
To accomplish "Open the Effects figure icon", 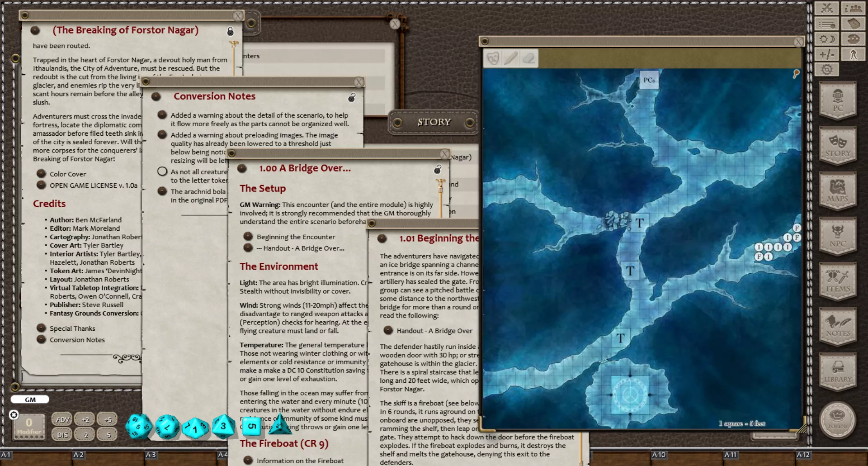I will pos(853,54).
